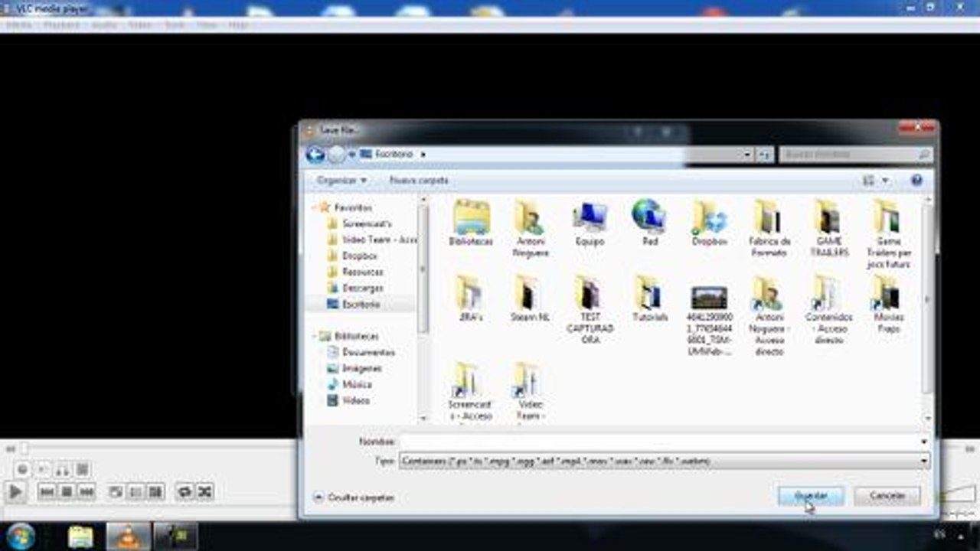980x551 pixels.
Task: Open VLC Media menu
Action: pyautogui.click(x=18, y=25)
